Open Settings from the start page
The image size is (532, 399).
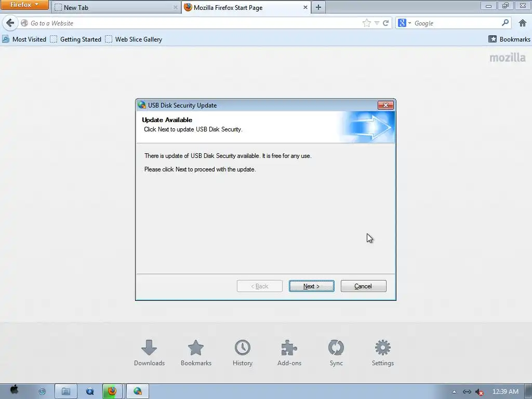pyautogui.click(x=383, y=353)
